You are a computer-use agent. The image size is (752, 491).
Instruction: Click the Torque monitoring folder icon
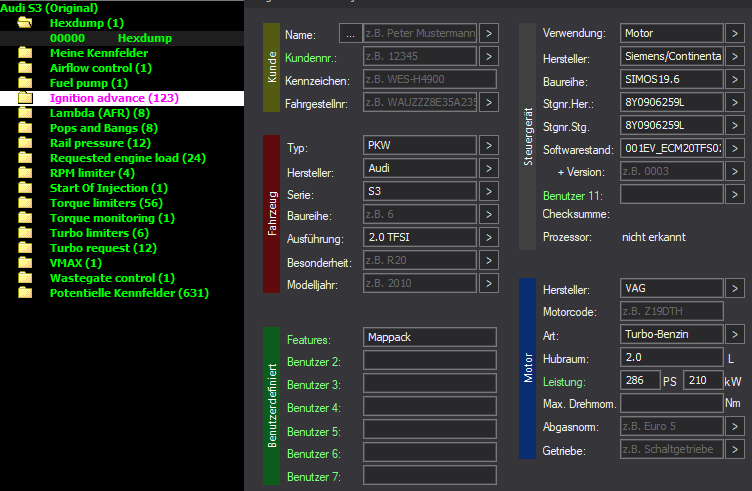point(25,218)
